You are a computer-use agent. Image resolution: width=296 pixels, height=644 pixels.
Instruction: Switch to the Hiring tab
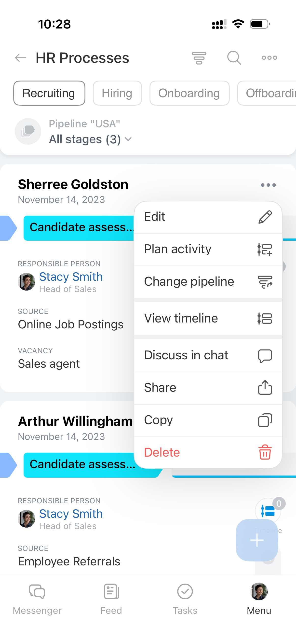pyautogui.click(x=117, y=93)
